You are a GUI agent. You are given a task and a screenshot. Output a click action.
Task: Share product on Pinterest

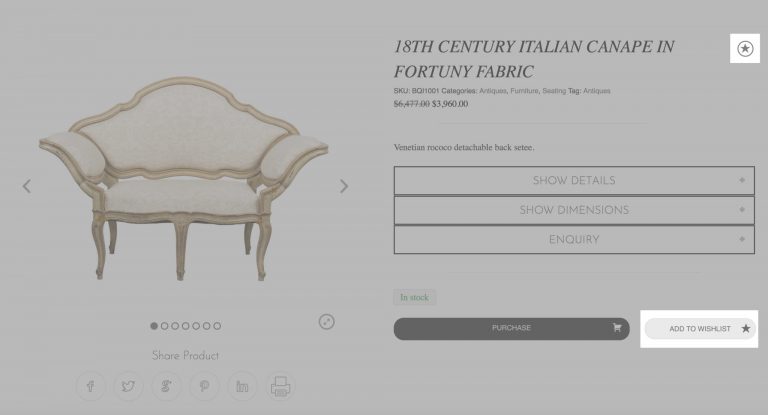pyautogui.click(x=204, y=386)
